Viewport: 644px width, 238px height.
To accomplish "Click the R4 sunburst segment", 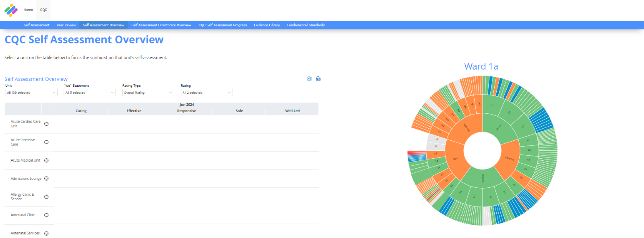I will click(460, 192).
